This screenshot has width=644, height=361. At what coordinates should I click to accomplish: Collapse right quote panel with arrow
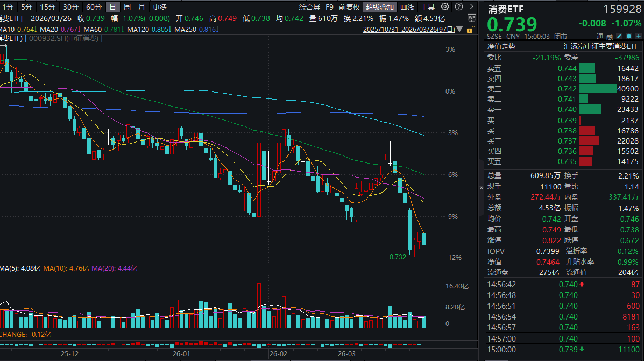[482, 187]
